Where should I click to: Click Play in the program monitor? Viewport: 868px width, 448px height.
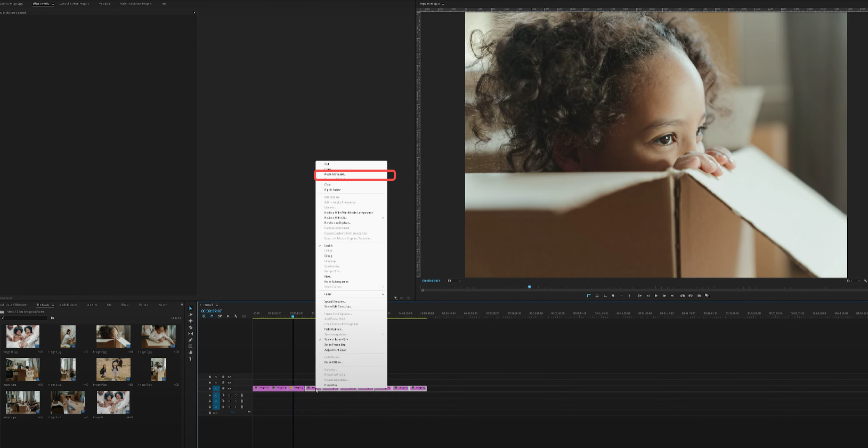pyautogui.click(x=656, y=295)
